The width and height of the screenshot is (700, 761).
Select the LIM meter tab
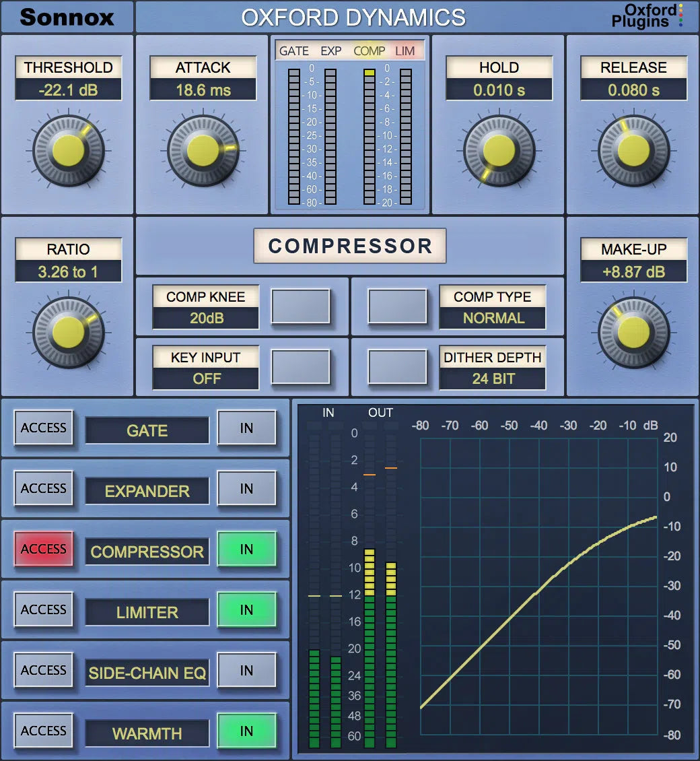407,51
